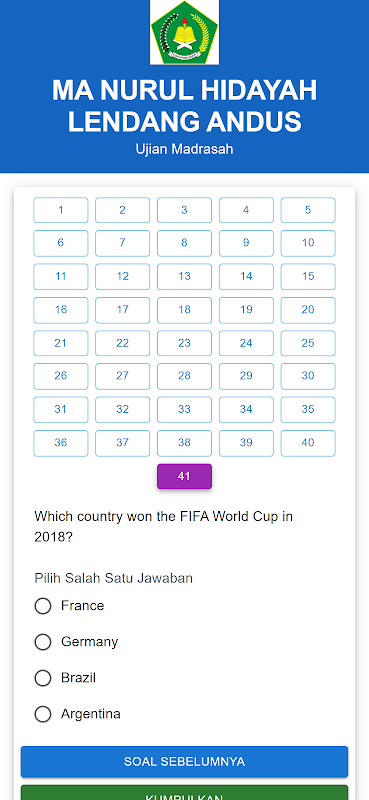
Task: Open question number 8
Action: pyautogui.click(x=184, y=243)
